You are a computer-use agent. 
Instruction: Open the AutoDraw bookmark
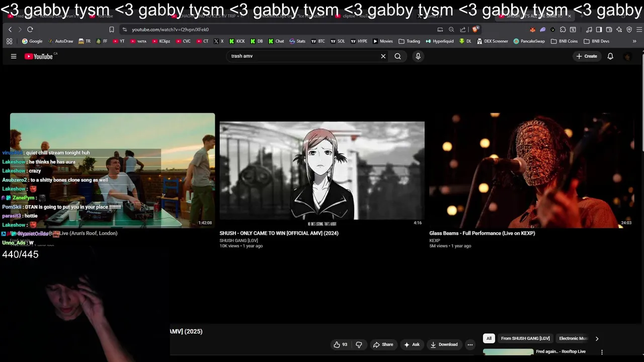[60, 41]
